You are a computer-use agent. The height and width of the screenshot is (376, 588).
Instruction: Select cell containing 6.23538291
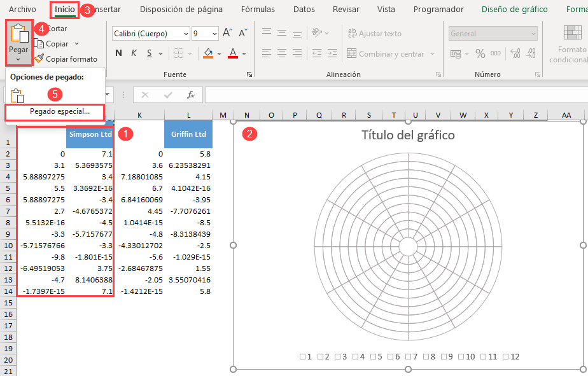[x=188, y=165]
